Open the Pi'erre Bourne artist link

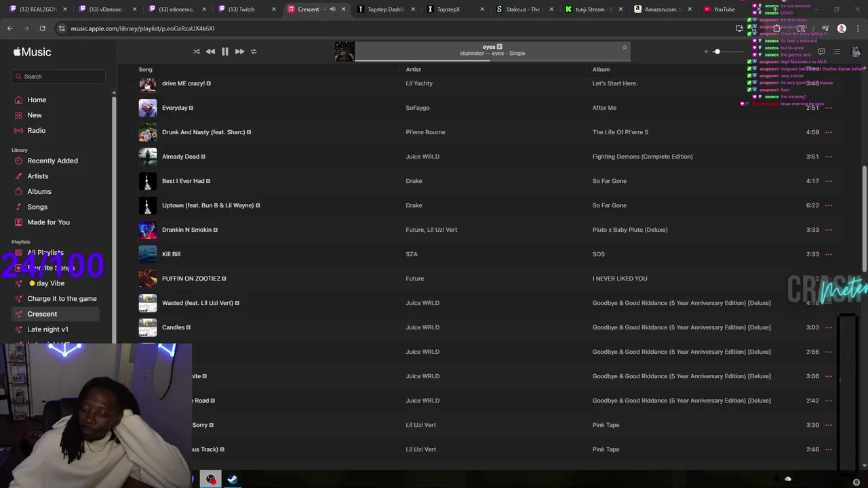point(425,132)
